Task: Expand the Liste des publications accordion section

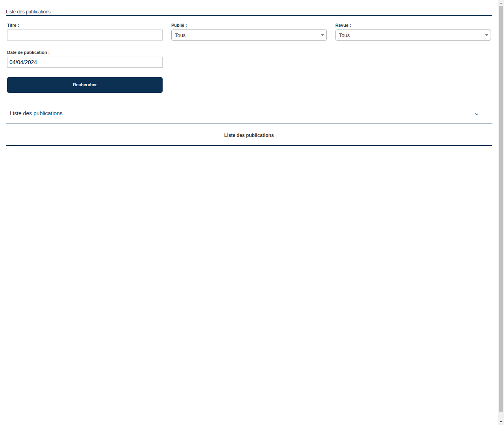Action: point(36,113)
